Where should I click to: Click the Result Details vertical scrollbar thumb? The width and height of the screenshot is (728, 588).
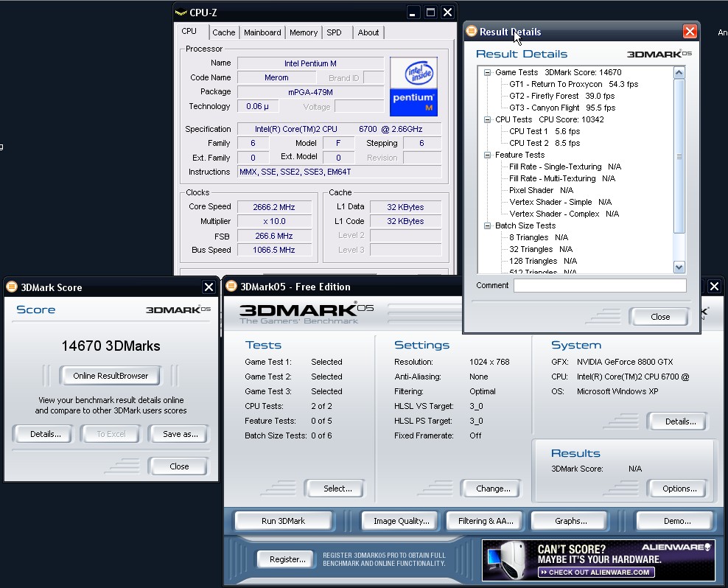pos(679,156)
